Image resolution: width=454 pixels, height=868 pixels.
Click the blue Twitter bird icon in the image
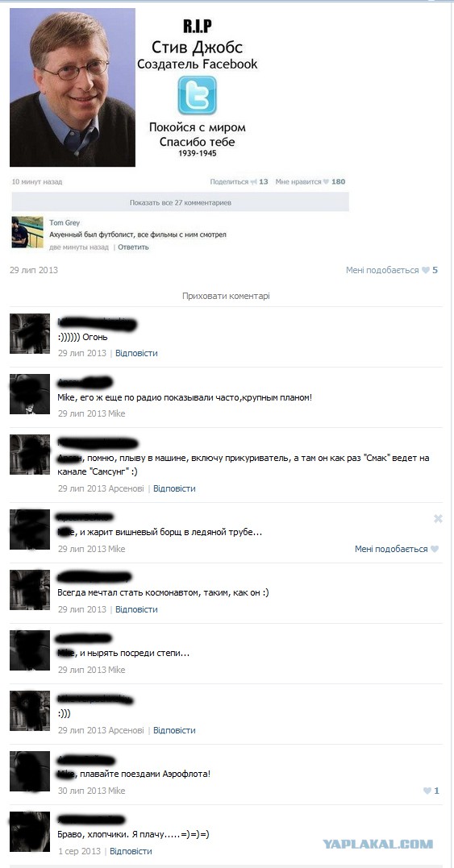coord(197,95)
